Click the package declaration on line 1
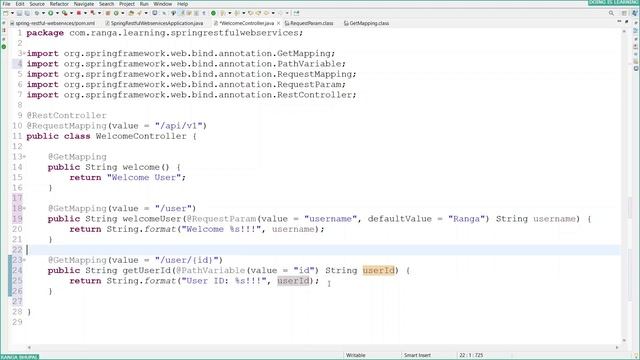 click(x=165, y=33)
